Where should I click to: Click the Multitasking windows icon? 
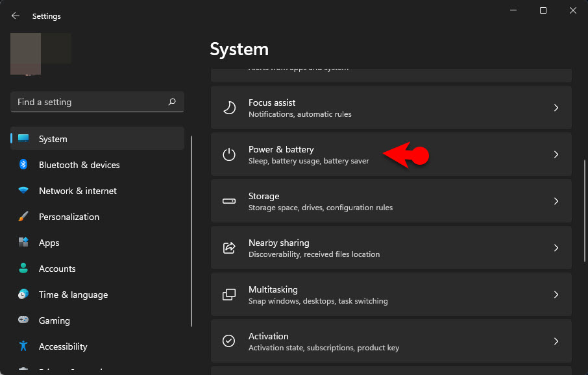(229, 295)
